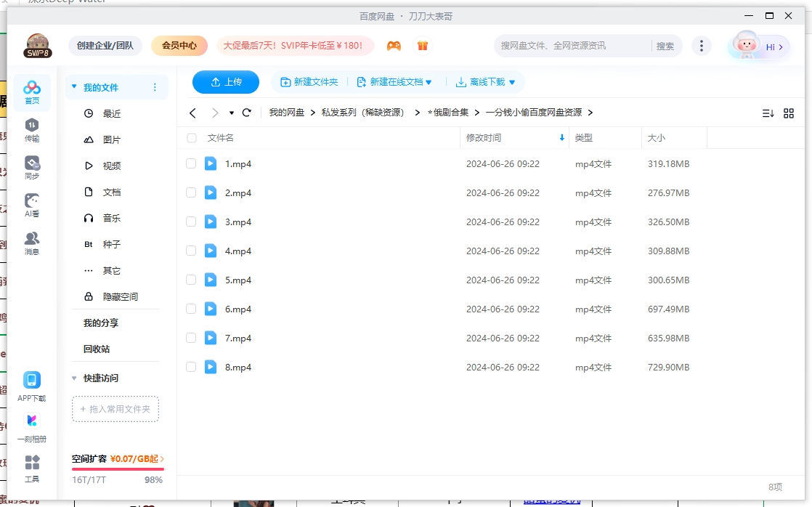Open 回收站 from the left panel
Image resolution: width=812 pixels, height=507 pixels.
click(95, 349)
